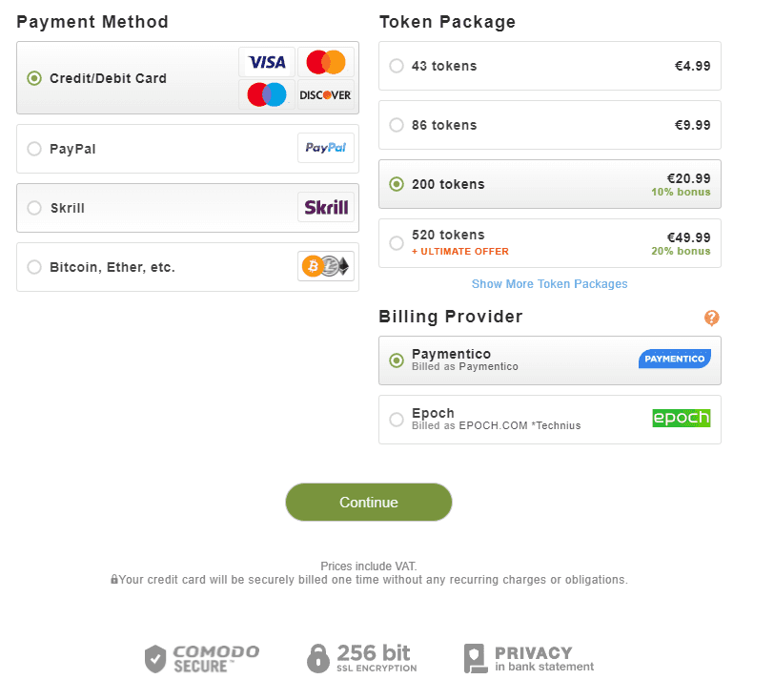Choose the 43 tokens package radio

point(397,66)
